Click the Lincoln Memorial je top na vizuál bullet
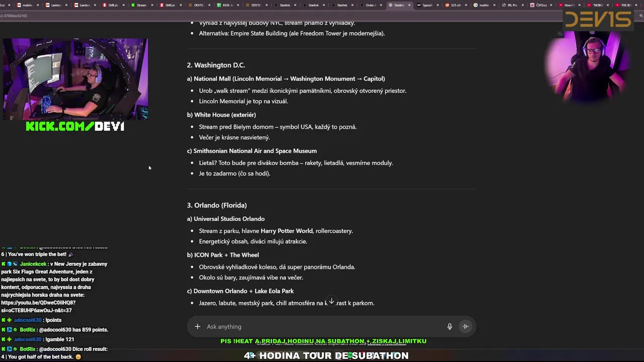This screenshot has width=644, height=362. [244, 101]
